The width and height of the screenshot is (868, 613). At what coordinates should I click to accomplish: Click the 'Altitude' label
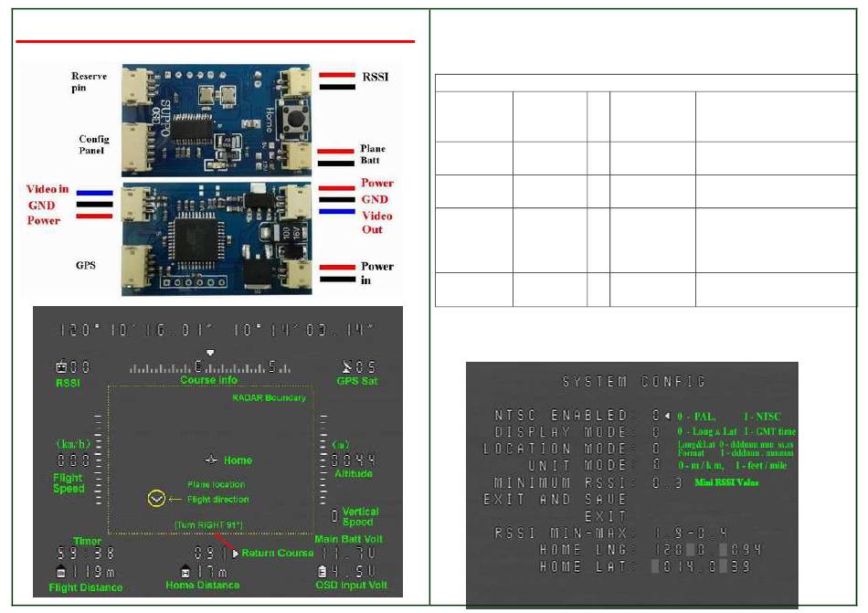354,473
